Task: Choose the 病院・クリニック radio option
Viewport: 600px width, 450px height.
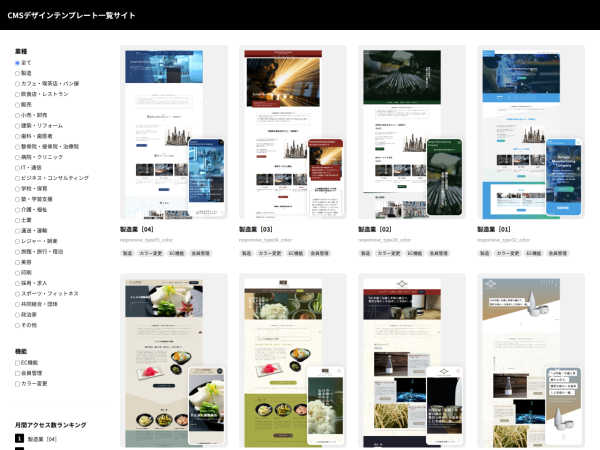Action: click(x=17, y=157)
